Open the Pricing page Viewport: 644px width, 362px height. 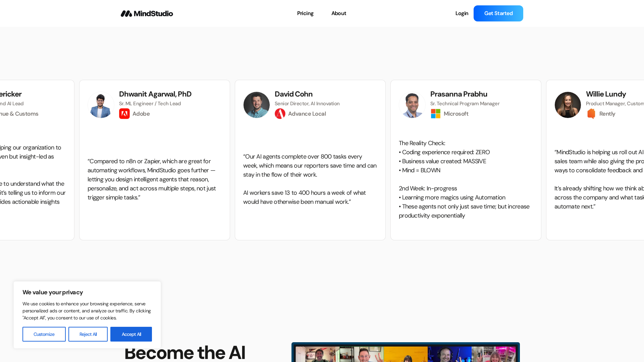305,13
